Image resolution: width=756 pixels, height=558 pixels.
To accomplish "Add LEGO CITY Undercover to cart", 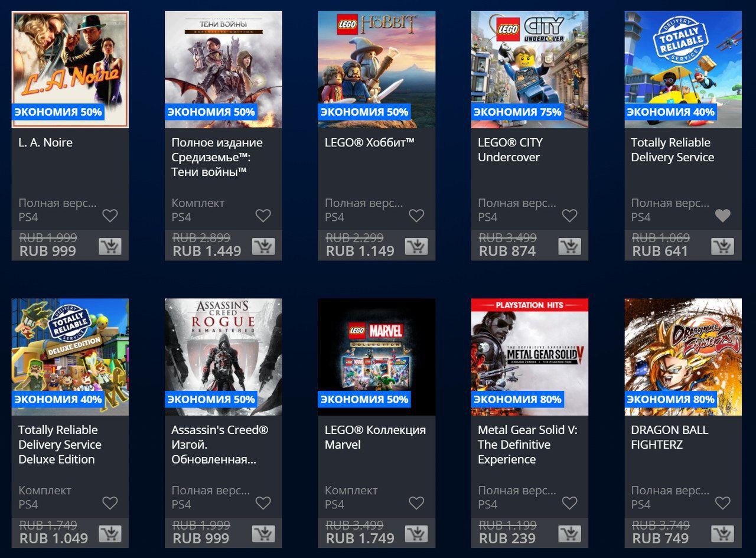I will [569, 246].
